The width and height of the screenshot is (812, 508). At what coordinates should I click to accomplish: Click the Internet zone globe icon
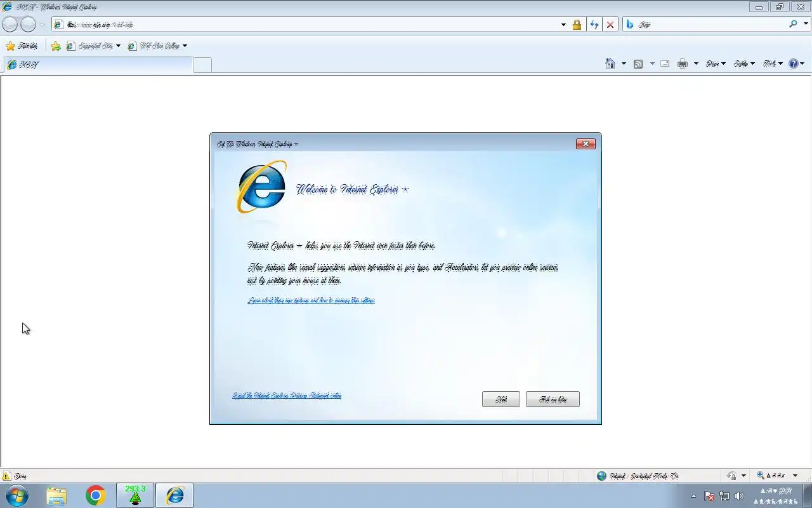(601, 476)
